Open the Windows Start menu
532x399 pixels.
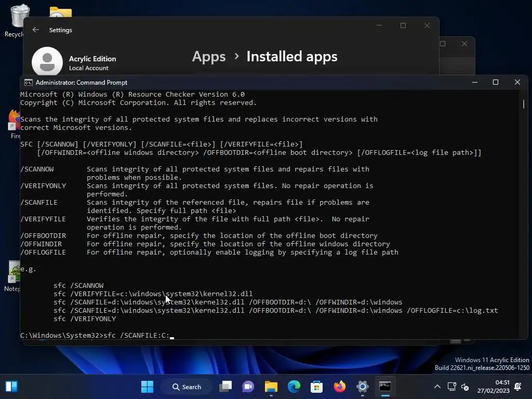pos(147,387)
